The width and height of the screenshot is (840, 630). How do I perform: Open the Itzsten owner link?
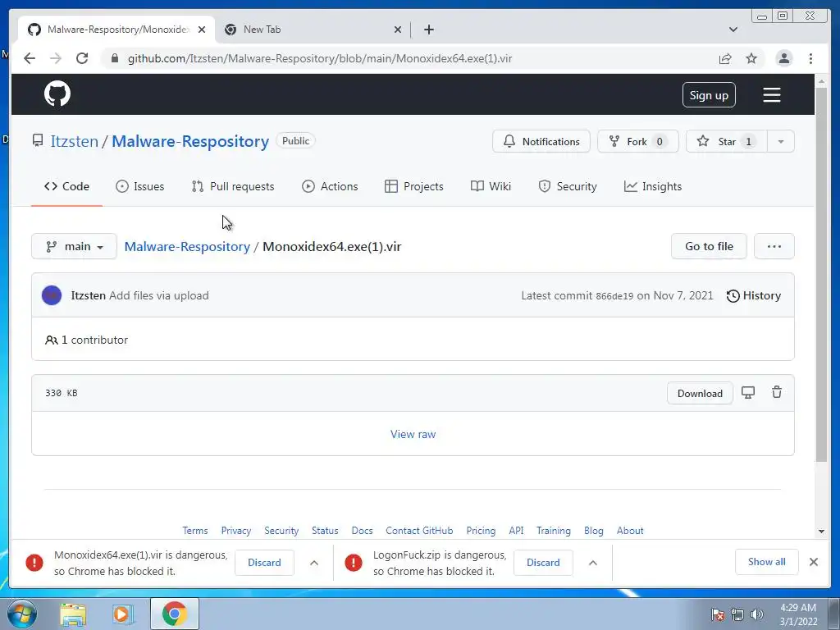(75, 141)
